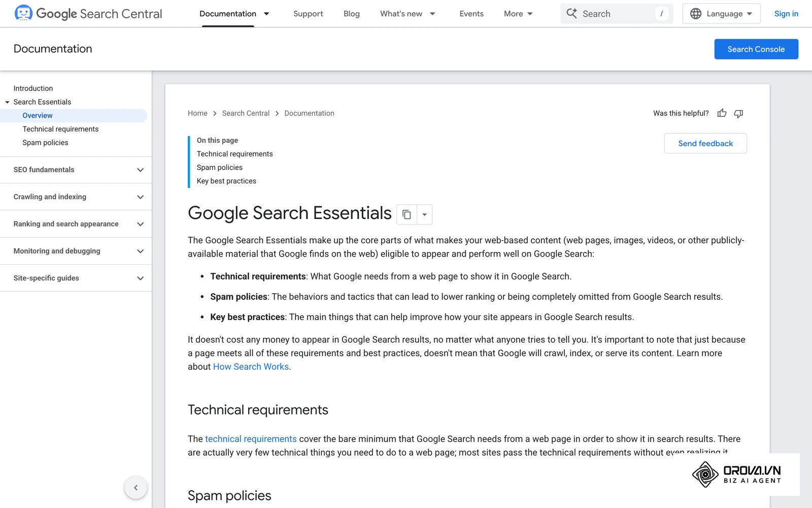Click the thumbs down not helpful icon
This screenshot has width=812, height=508.
(x=738, y=113)
